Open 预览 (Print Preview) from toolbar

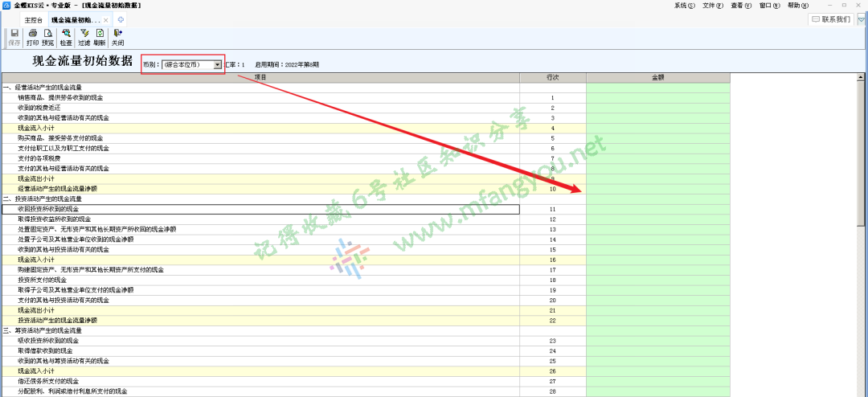coord(48,37)
